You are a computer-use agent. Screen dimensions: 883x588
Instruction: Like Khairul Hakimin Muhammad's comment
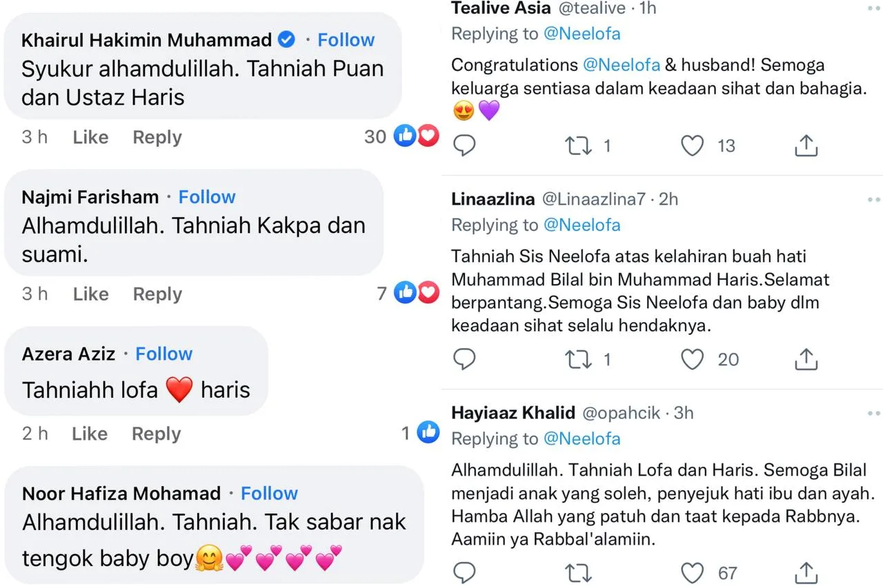pos(90,137)
